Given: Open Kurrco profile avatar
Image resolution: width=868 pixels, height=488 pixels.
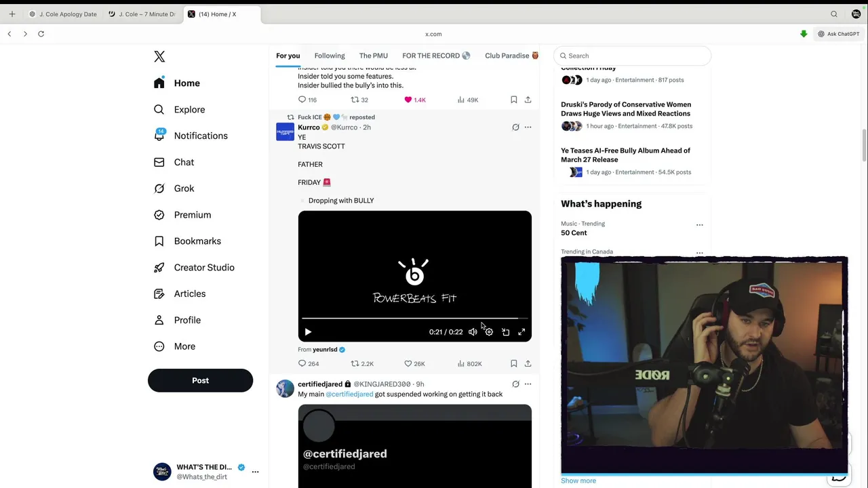Looking at the screenshot, I should (285, 131).
